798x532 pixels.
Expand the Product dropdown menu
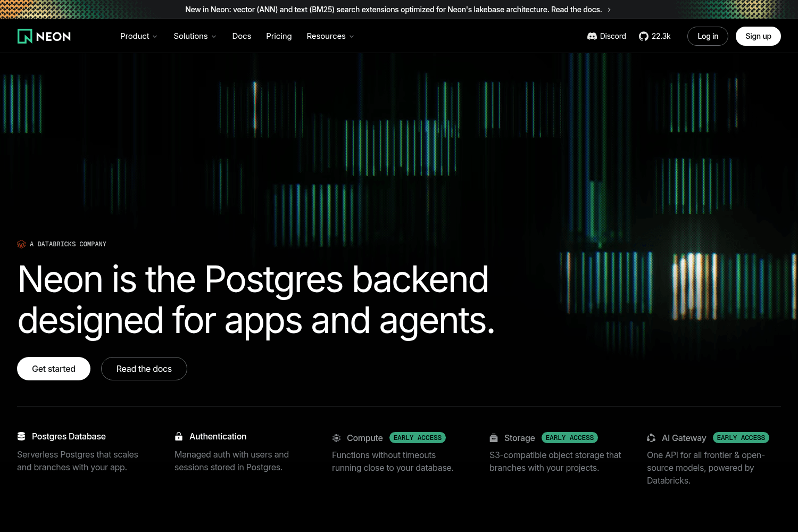pos(138,36)
